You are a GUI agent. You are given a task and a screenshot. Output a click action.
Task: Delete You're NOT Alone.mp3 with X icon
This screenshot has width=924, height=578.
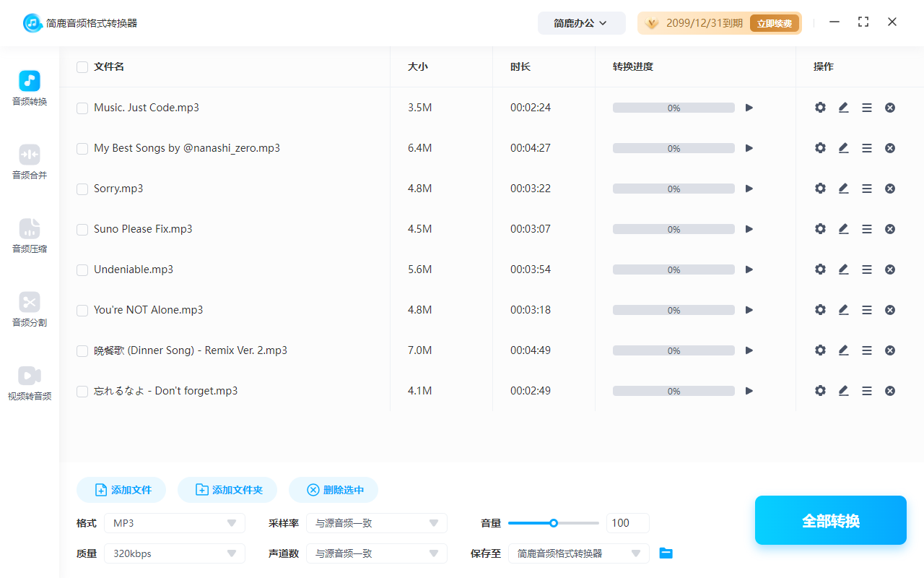tap(890, 310)
